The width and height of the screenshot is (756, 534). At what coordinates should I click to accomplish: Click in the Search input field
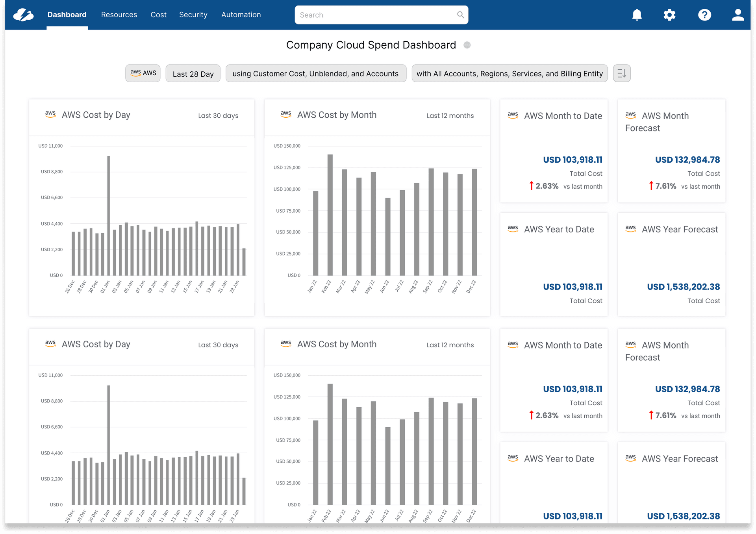point(374,15)
